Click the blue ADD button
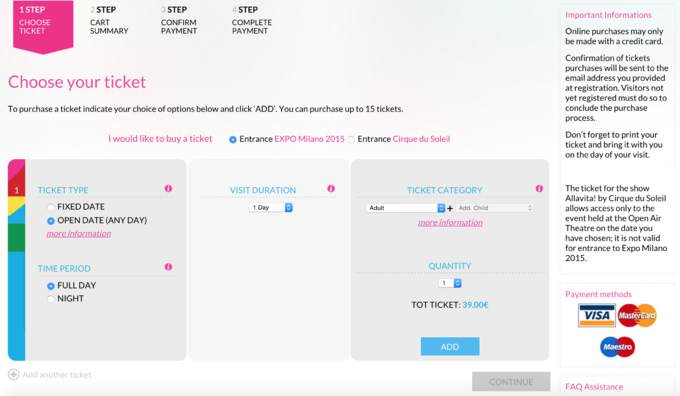680x396 pixels. (x=450, y=347)
